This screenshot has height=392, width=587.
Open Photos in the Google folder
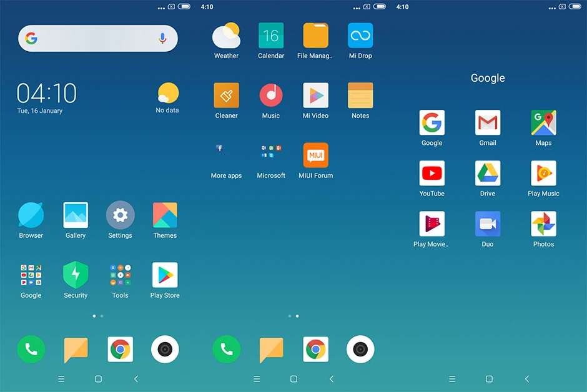coord(543,223)
